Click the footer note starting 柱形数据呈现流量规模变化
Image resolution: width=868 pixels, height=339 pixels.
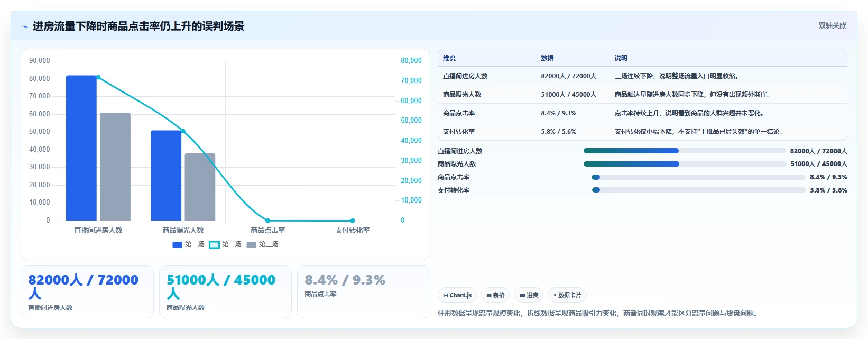coord(599,313)
